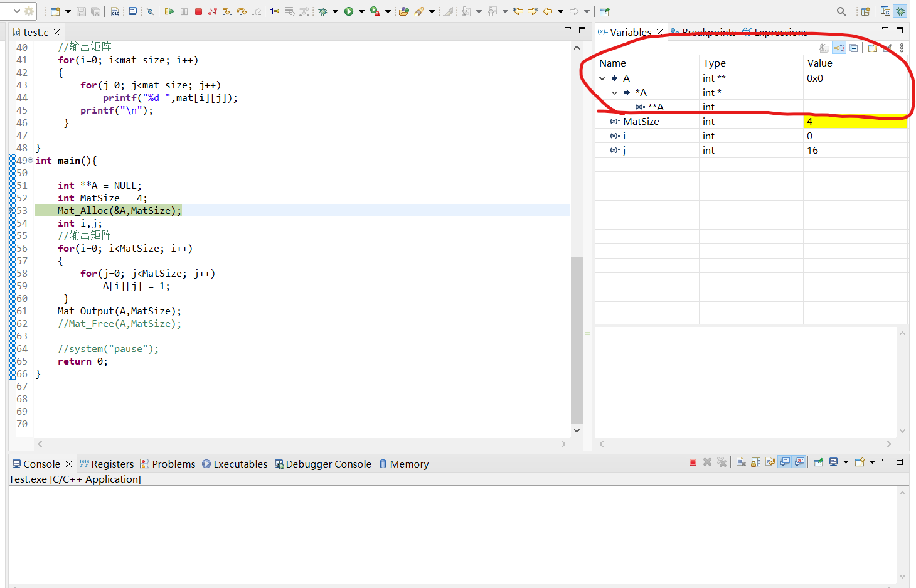Toggle Instruction Stepping Mode icon

tap(274, 11)
